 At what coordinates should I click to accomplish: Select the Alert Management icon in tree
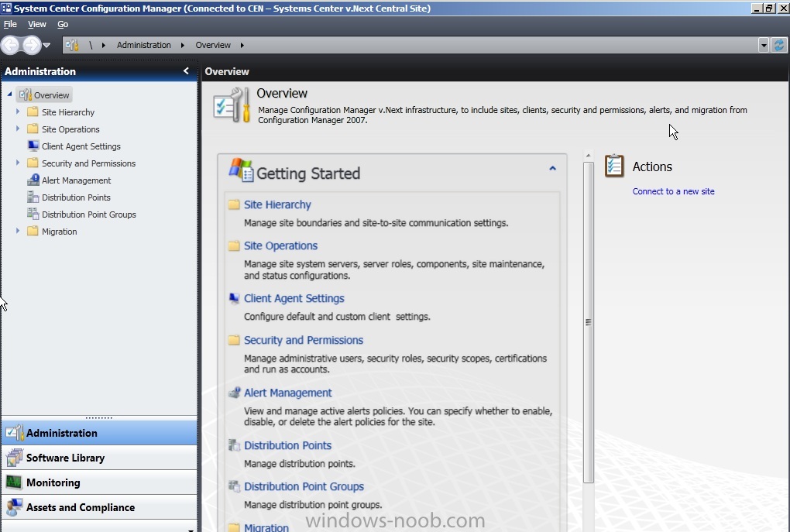(33, 180)
